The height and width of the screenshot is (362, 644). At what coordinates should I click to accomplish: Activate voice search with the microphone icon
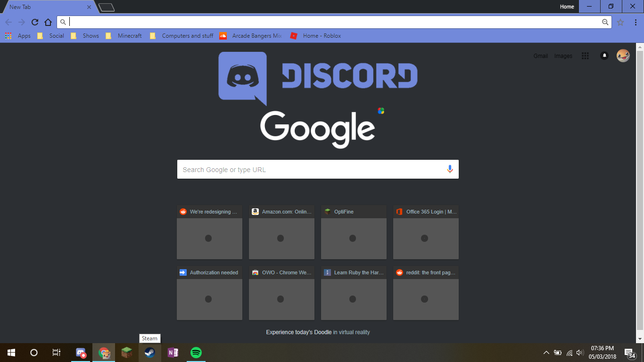449,169
